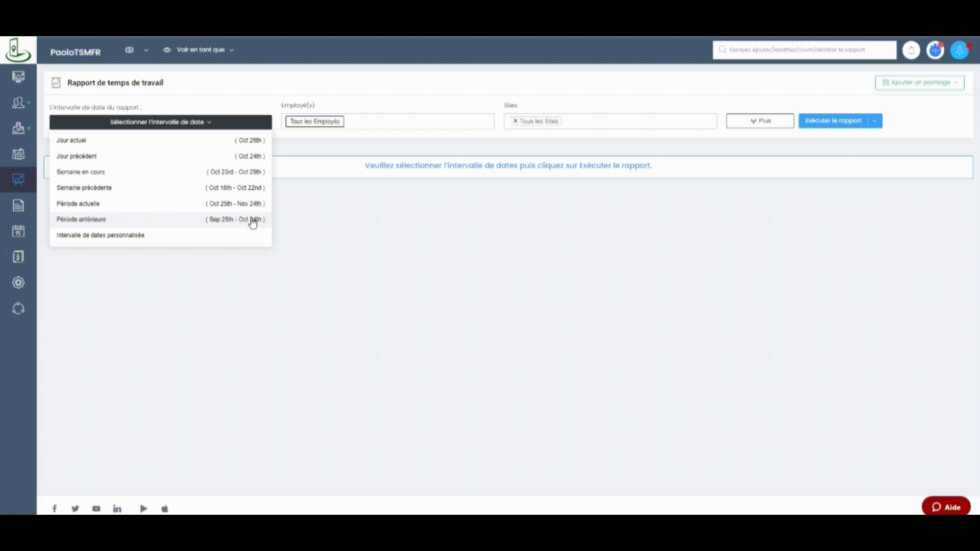Expand the Plus filters button
Image resolution: width=980 pixels, height=551 pixels.
point(759,121)
